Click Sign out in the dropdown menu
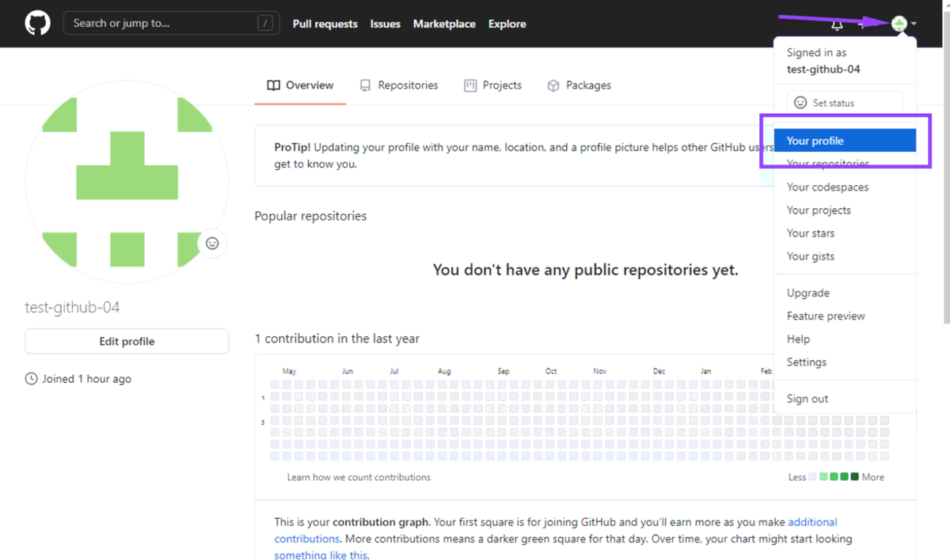Image resolution: width=950 pixels, height=560 pixels. (x=845, y=399)
